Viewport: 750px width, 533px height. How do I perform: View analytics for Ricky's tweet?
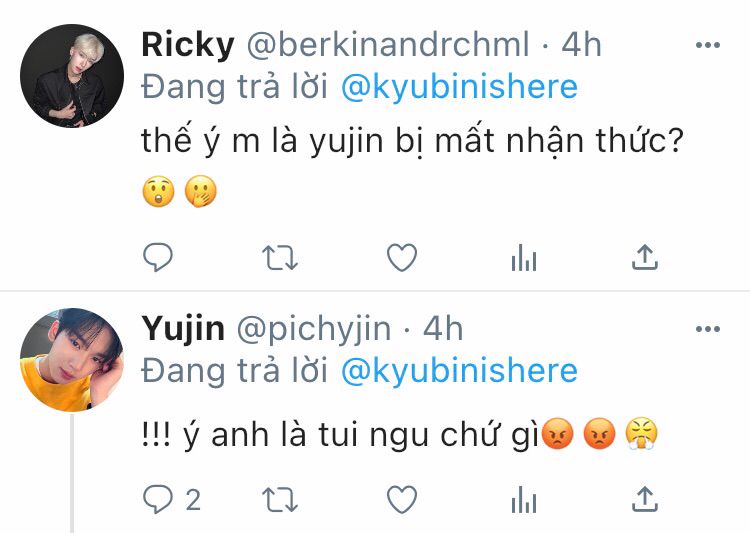(x=524, y=258)
